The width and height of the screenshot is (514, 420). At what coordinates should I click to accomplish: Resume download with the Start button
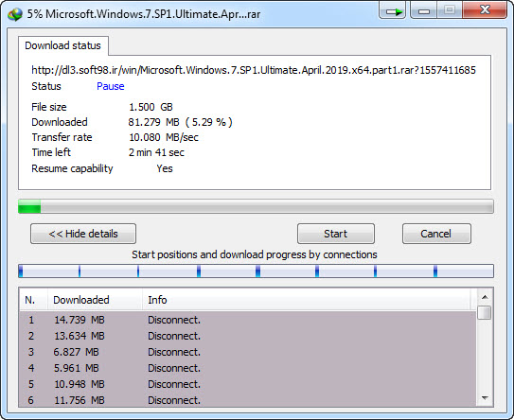tap(336, 234)
